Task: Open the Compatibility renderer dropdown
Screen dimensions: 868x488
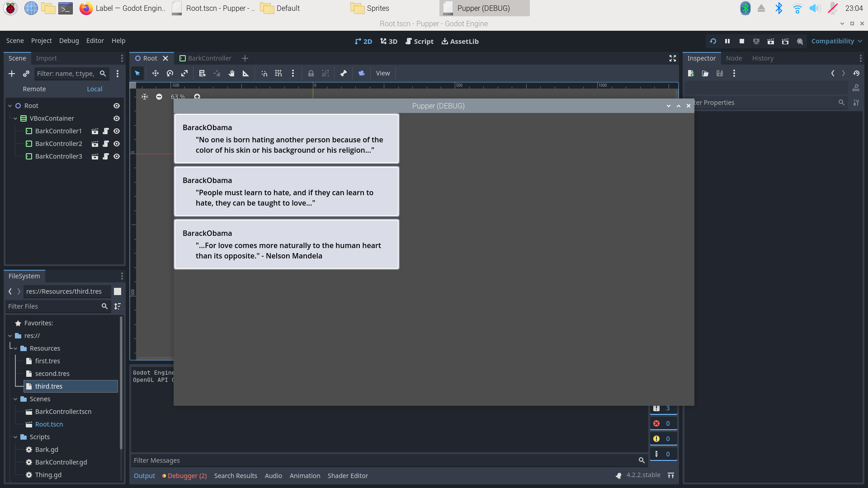Action: click(836, 41)
